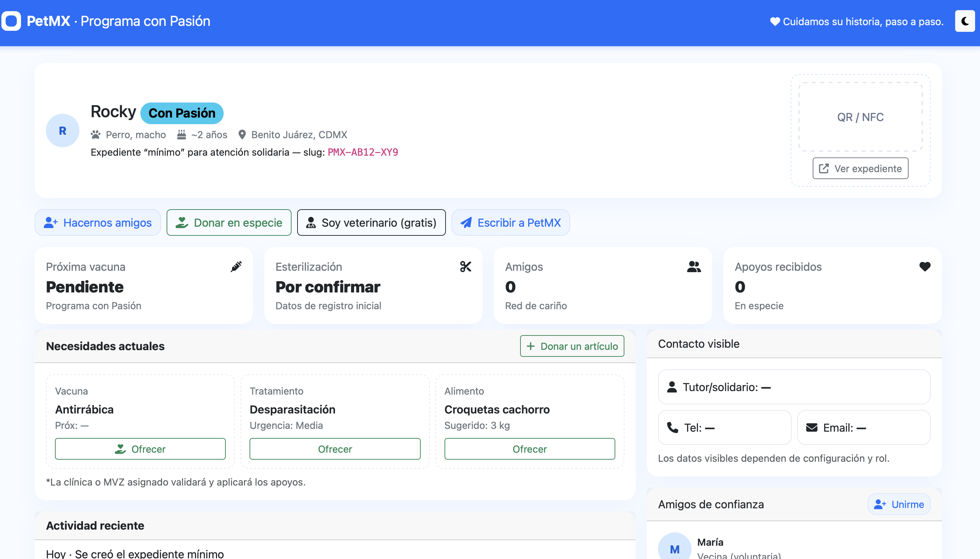This screenshot has height=559, width=980.
Task: Toggle dark mode moon icon
Action: click(x=964, y=21)
